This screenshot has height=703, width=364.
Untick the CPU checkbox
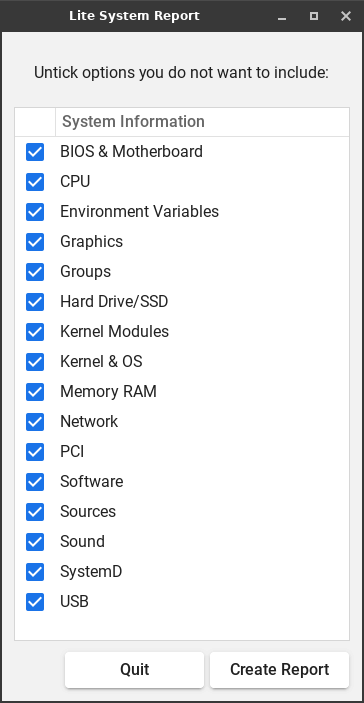[x=35, y=182]
